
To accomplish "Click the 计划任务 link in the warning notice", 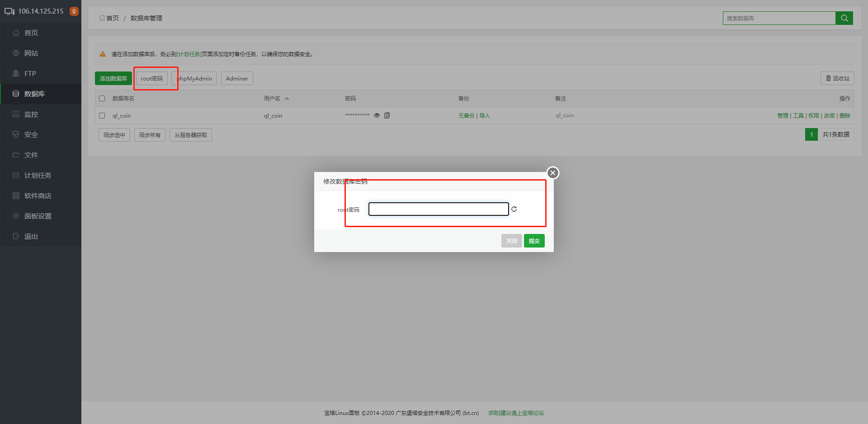I will pyautogui.click(x=189, y=54).
